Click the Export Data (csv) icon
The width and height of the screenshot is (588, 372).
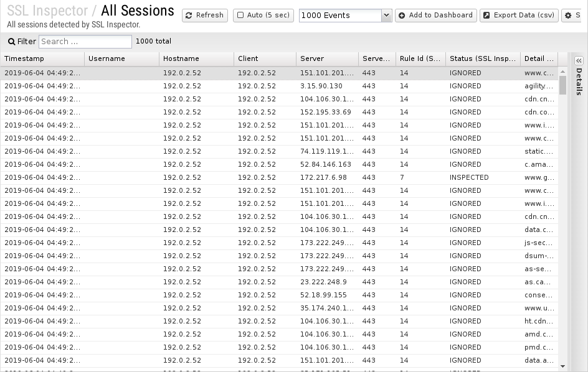pyautogui.click(x=486, y=16)
